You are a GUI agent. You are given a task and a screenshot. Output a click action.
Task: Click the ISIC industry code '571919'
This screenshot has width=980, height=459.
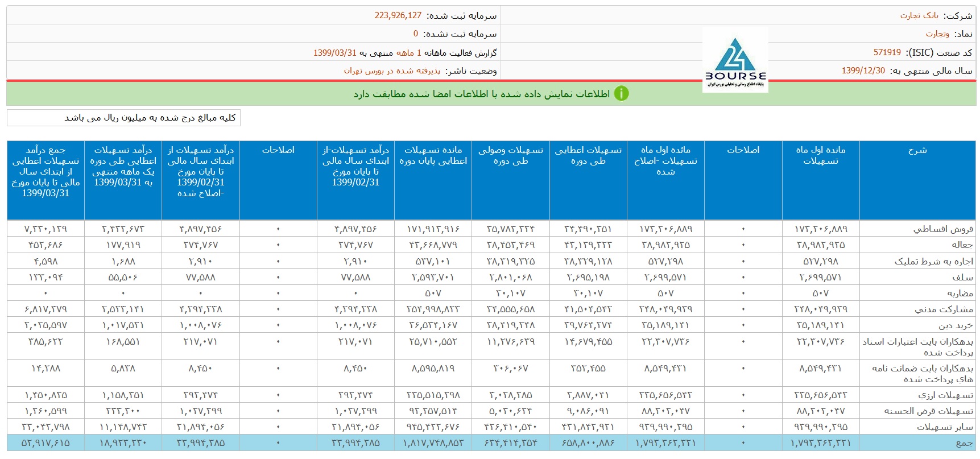[887, 52]
